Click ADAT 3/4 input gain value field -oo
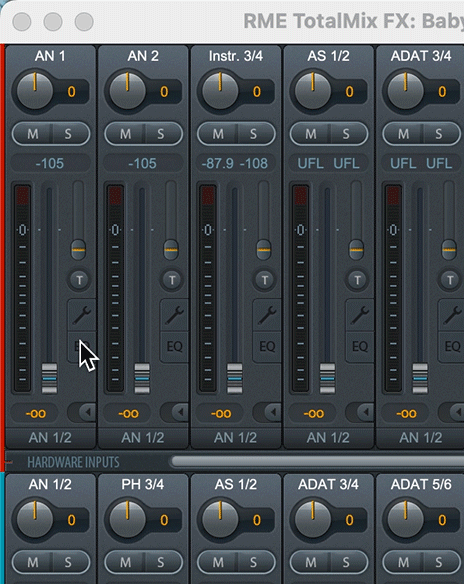This screenshot has height=584, width=464. click(406, 413)
